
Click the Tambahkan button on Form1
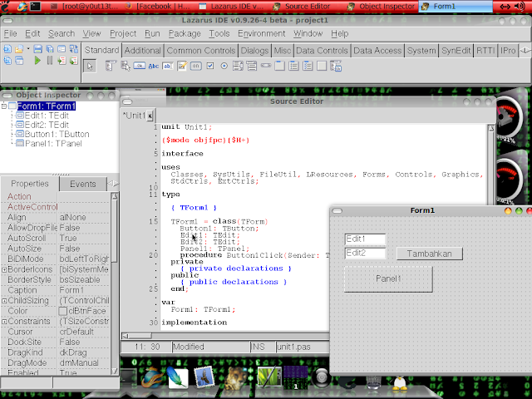point(429,254)
